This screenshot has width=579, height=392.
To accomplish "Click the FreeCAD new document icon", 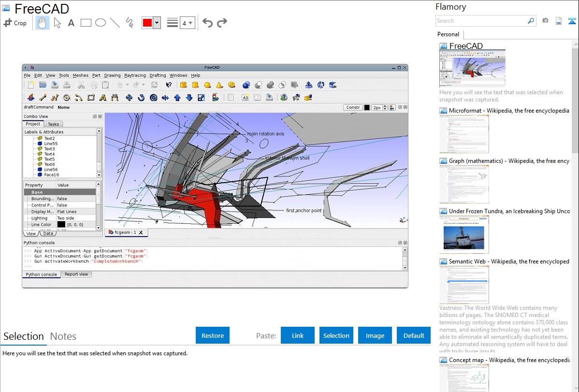I will [x=31, y=85].
